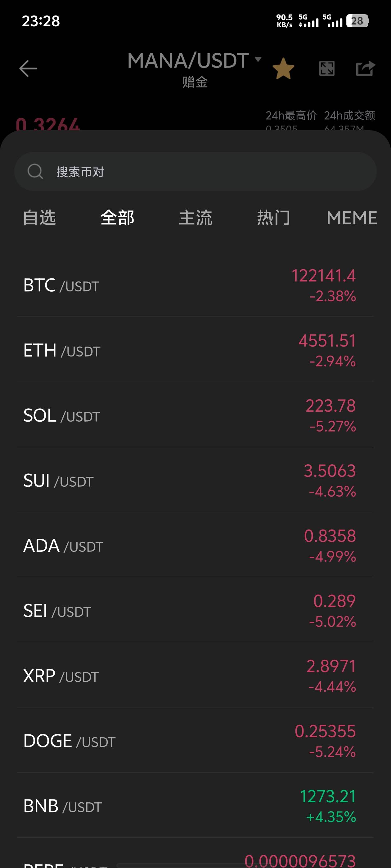Expand the MANA/USDT pair dropdown
Image resolution: width=391 pixels, height=868 pixels.
pos(258,59)
